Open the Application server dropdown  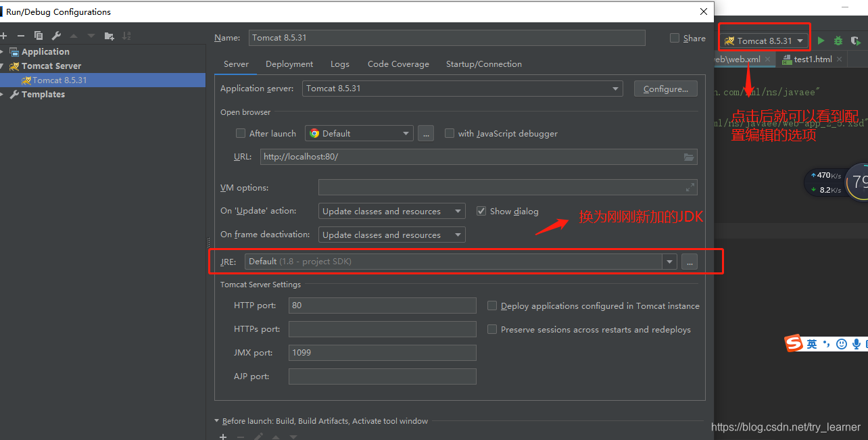(x=463, y=89)
